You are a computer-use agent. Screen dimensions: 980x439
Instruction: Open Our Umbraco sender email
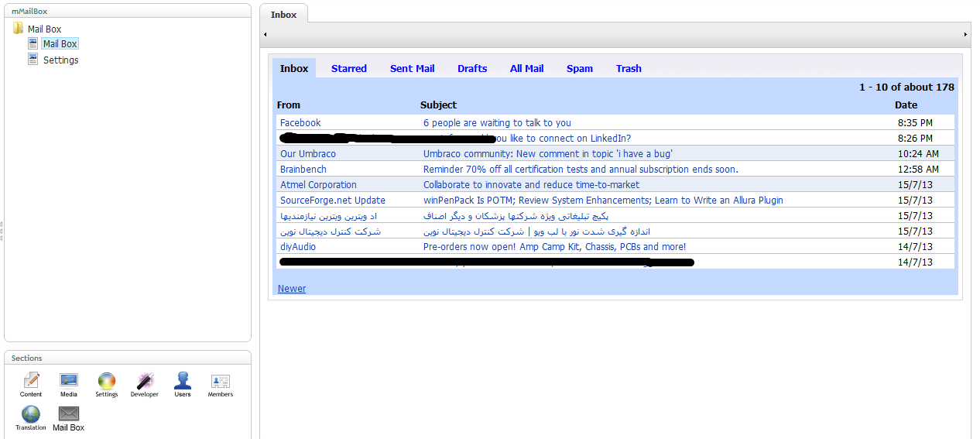(x=308, y=153)
